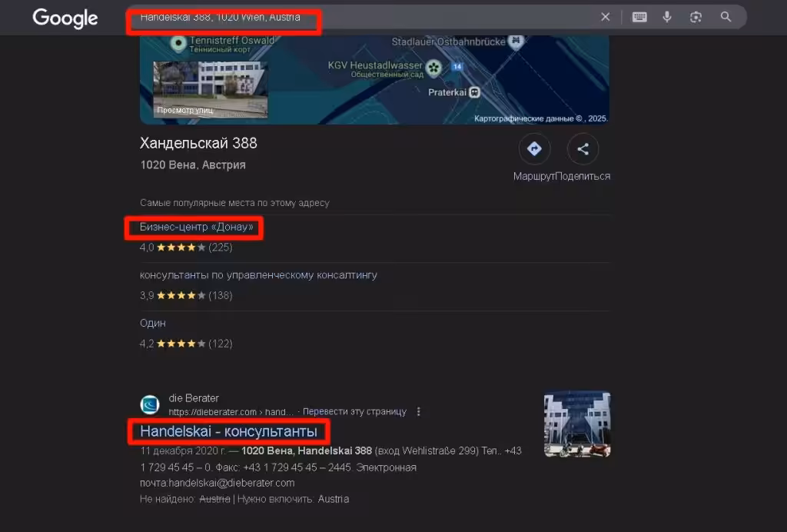Open the Street View thumbnail

(211, 89)
